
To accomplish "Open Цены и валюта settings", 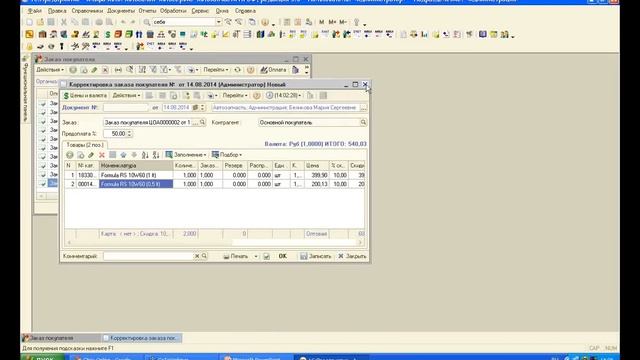I will pos(85,96).
